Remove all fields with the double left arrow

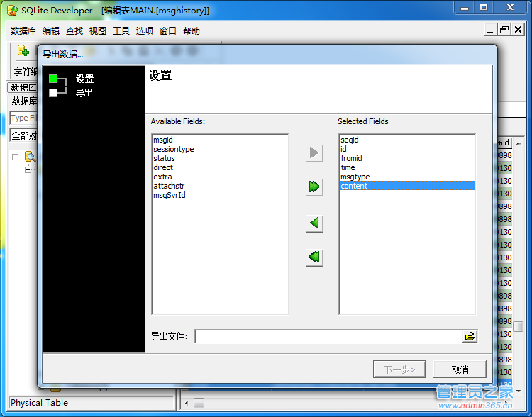click(314, 257)
